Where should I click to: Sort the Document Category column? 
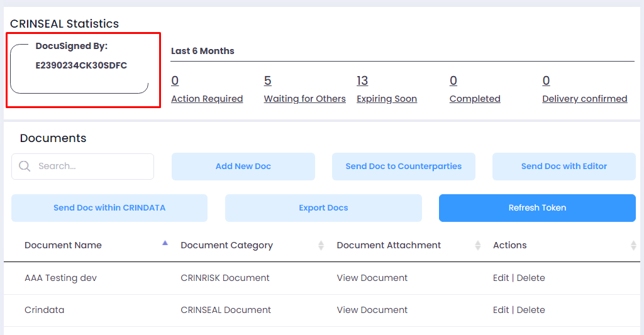(x=321, y=246)
